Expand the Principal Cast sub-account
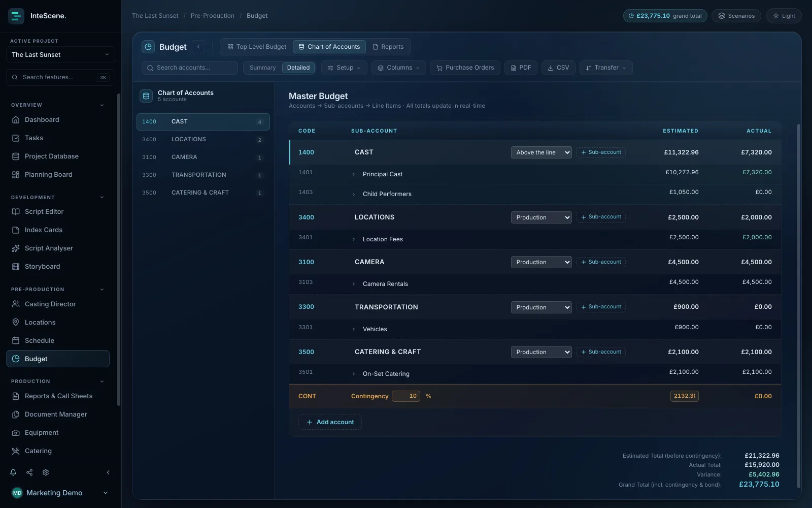 coord(354,174)
